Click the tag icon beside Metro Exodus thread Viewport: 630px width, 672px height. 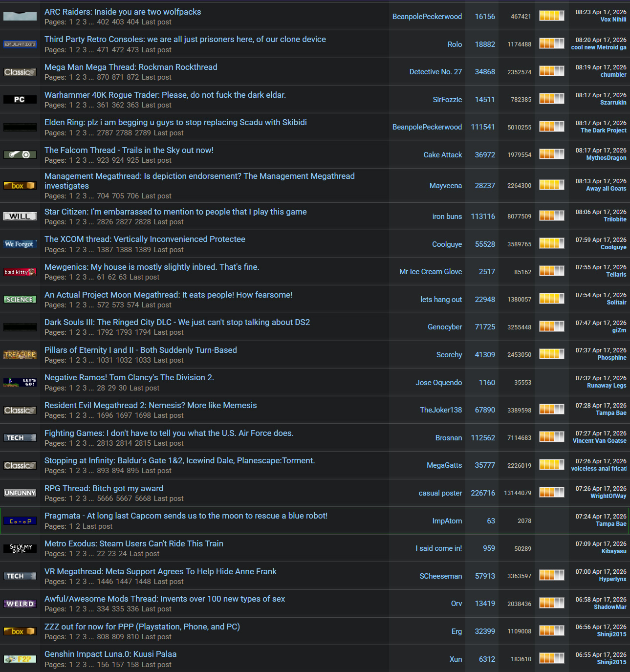point(20,549)
